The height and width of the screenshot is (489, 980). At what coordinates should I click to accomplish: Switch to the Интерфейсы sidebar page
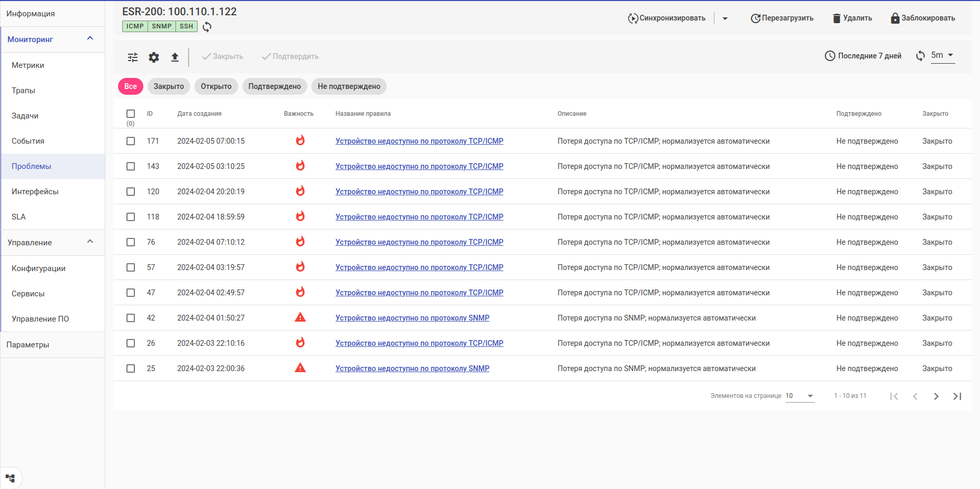(35, 192)
